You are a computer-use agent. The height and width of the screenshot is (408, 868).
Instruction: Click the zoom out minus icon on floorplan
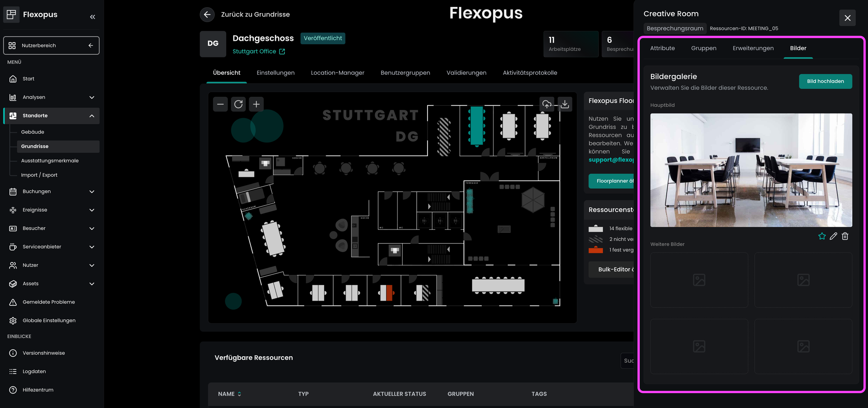click(x=220, y=104)
